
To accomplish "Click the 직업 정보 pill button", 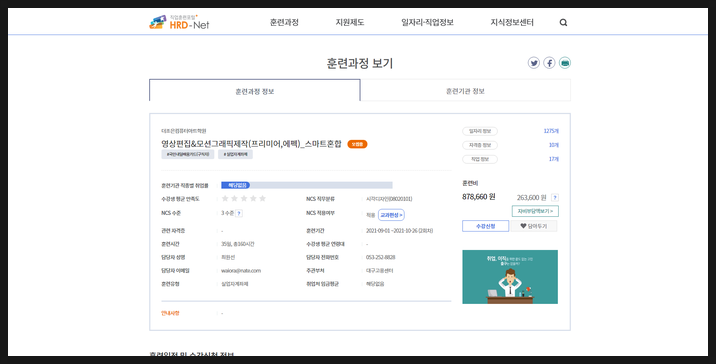I will coord(480,159).
